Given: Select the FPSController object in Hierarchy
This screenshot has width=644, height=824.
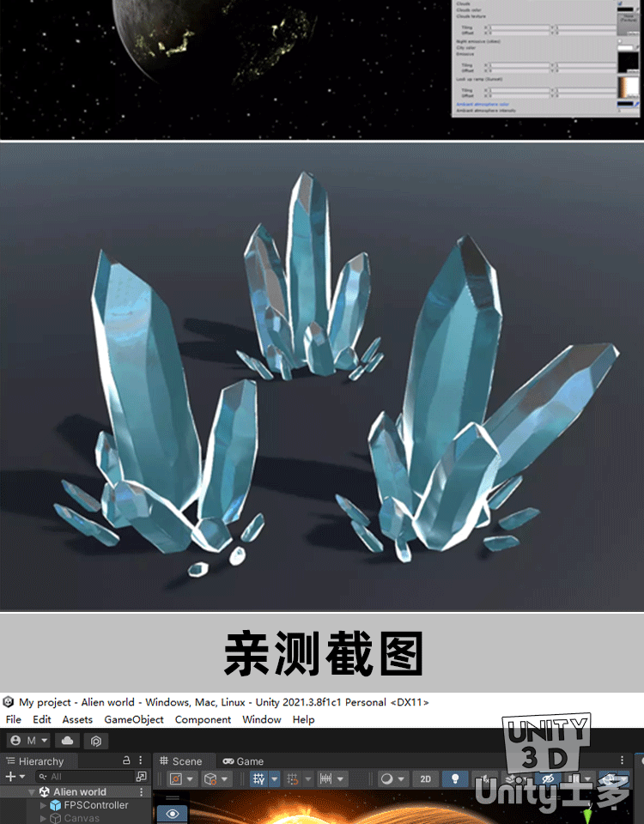Looking at the screenshot, I should point(95,805).
